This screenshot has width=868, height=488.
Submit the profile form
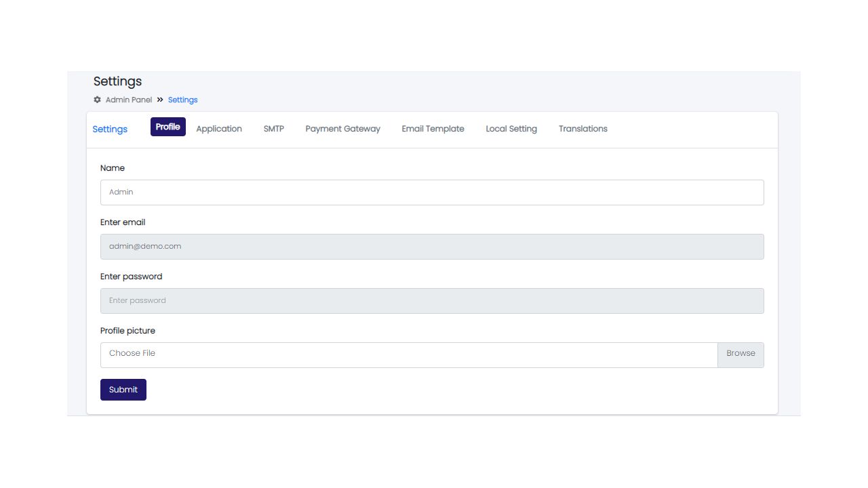point(123,390)
